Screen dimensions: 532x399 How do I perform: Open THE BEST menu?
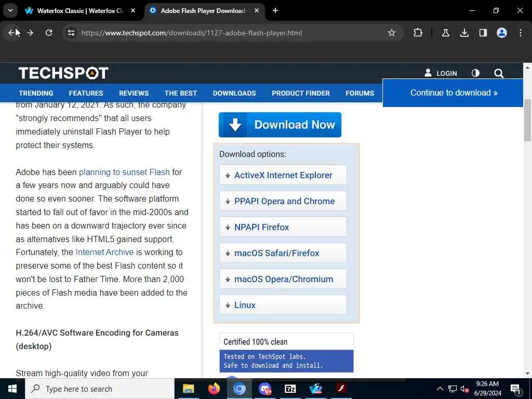181,93
